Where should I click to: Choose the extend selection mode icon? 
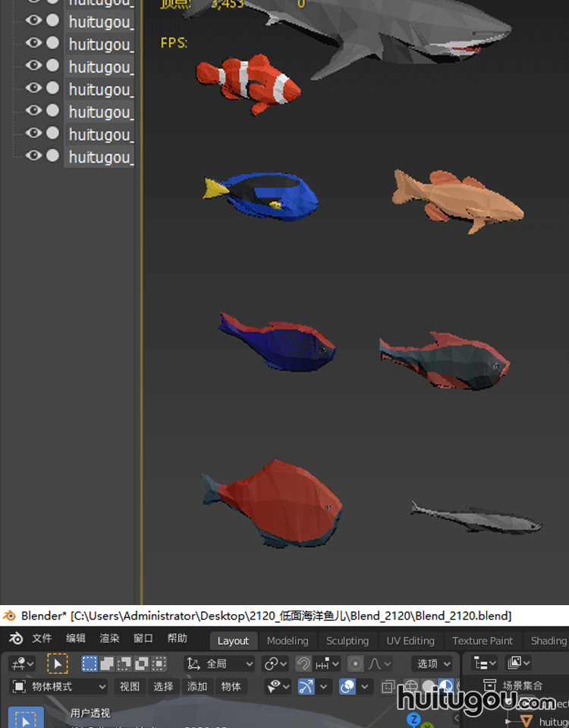(x=107, y=664)
